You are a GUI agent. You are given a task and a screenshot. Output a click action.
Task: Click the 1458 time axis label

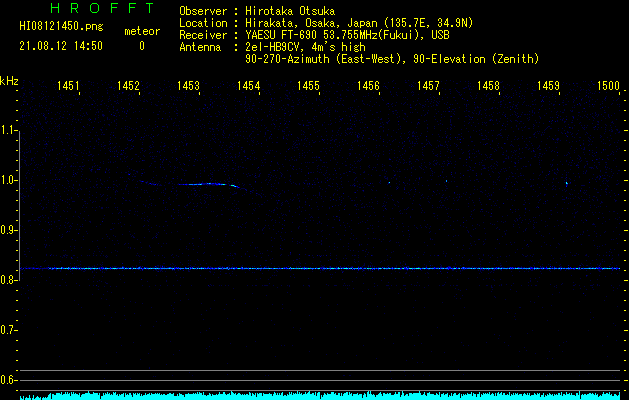click(x=488, y=86)
